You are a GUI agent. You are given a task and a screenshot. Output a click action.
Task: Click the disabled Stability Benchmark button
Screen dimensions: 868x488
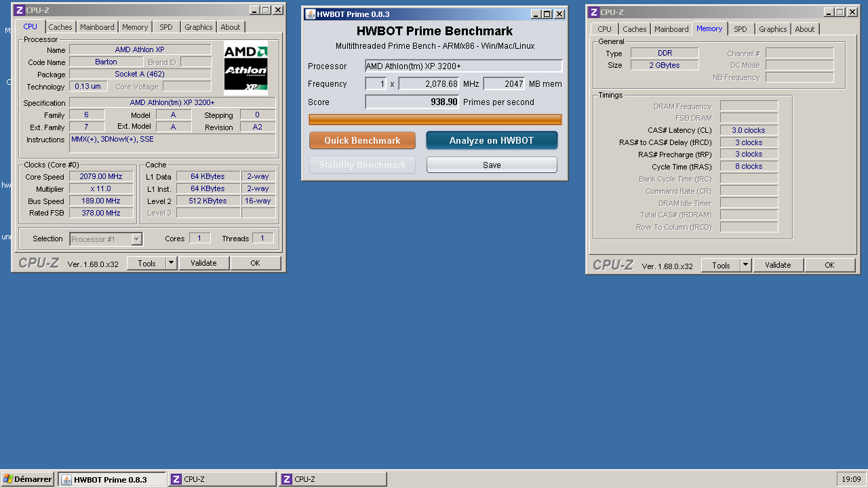362,165
